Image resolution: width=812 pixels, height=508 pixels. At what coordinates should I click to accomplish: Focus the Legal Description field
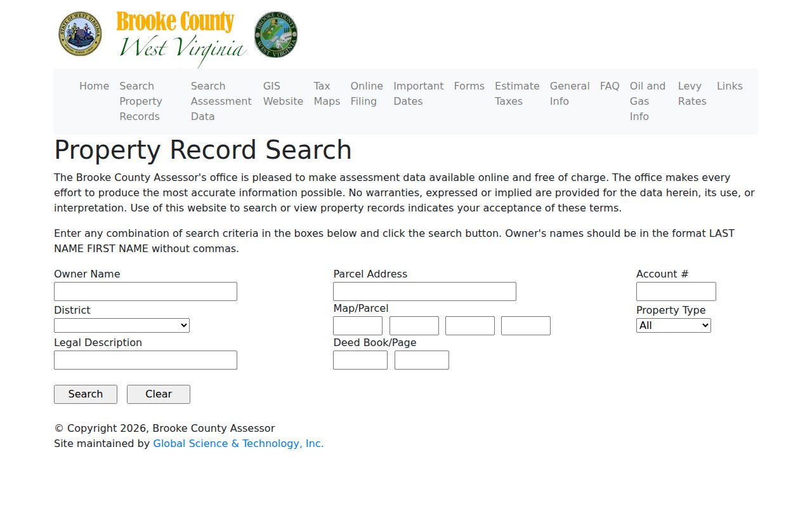145,360
